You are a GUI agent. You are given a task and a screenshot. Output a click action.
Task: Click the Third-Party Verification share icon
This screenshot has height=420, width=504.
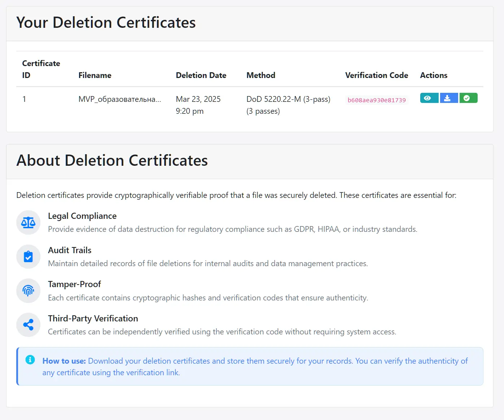click(x=28, y=325)
